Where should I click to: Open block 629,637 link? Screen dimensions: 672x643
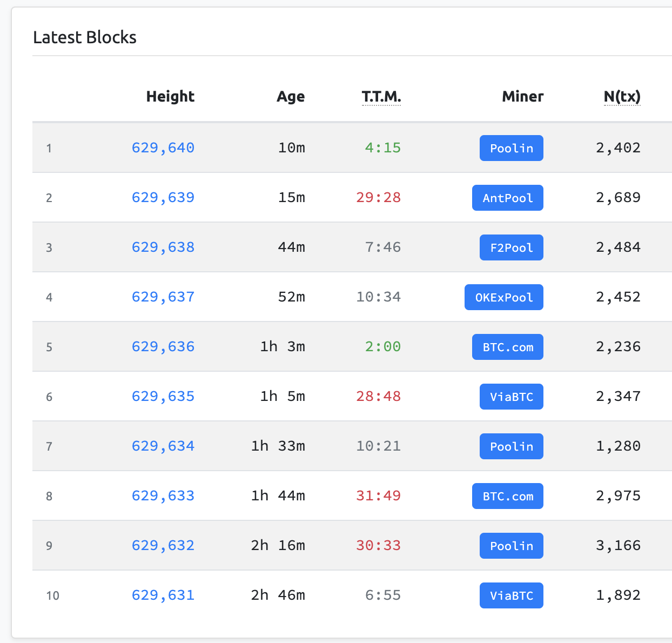(163, 297)
